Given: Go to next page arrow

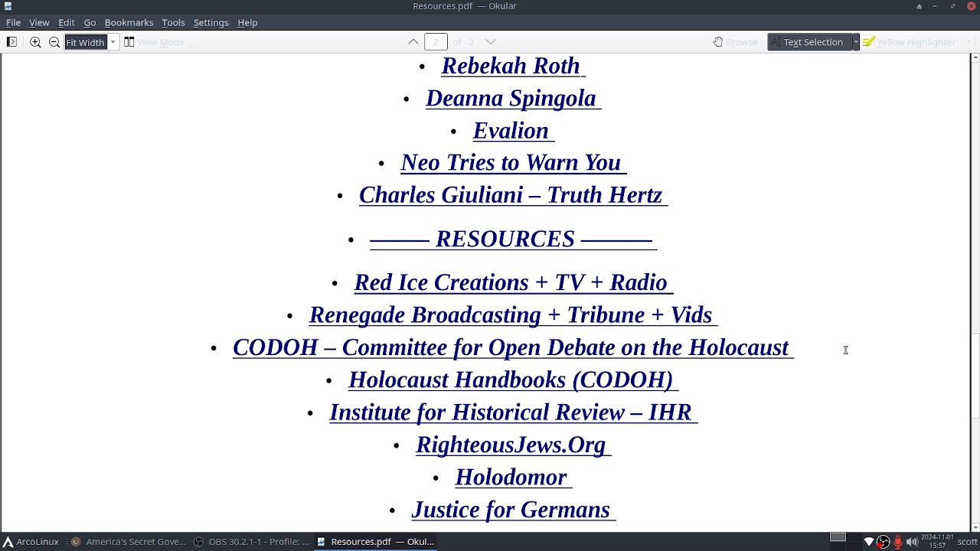Looking at the screenshot, I should (x=491, y=42).
